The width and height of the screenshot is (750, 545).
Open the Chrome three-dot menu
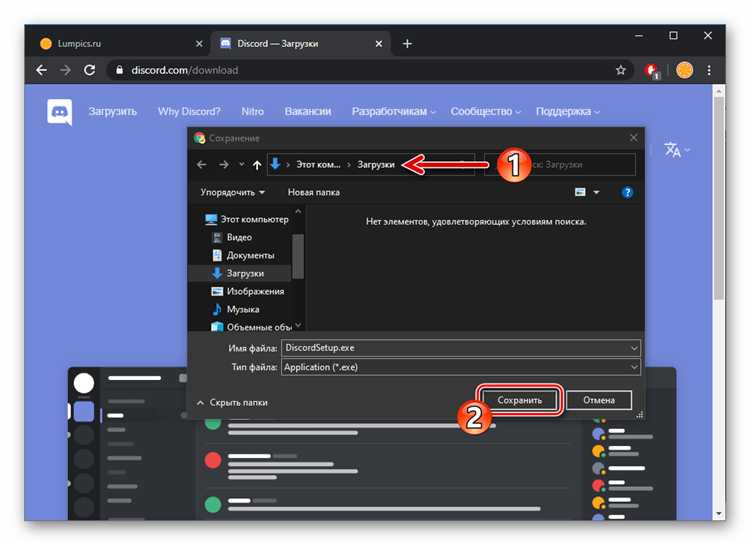coord(709,70)
